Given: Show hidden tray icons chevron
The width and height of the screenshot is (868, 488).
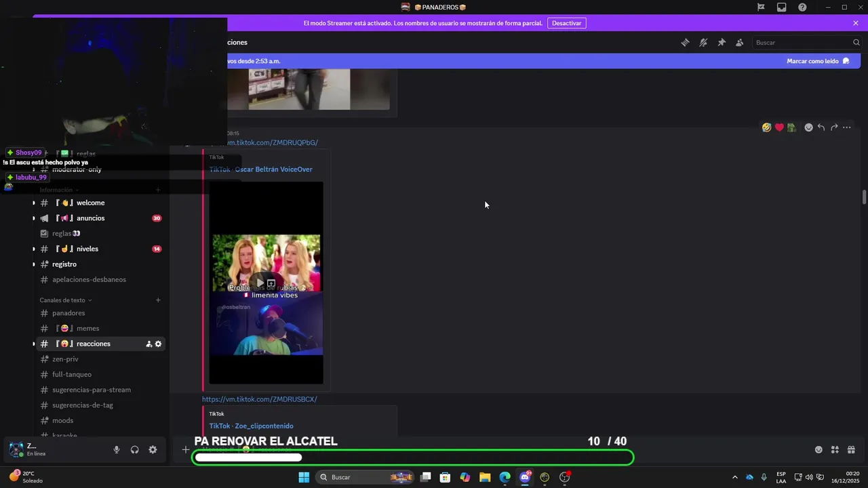Looking at the screenshot, I should click(735, 477).
